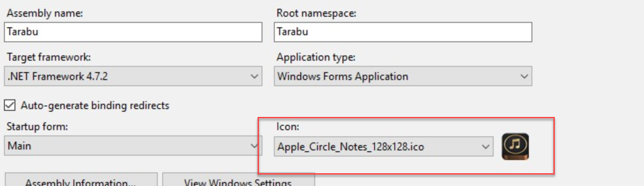
Task: Toggle the Auto-generate binding redirects checkbox
Action: [x=9, y=106]
